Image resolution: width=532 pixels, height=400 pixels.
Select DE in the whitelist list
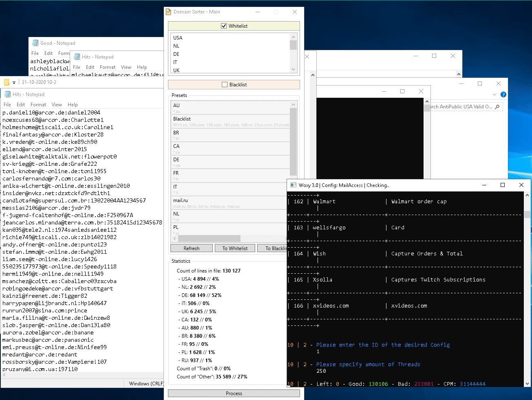pos(177,54)
